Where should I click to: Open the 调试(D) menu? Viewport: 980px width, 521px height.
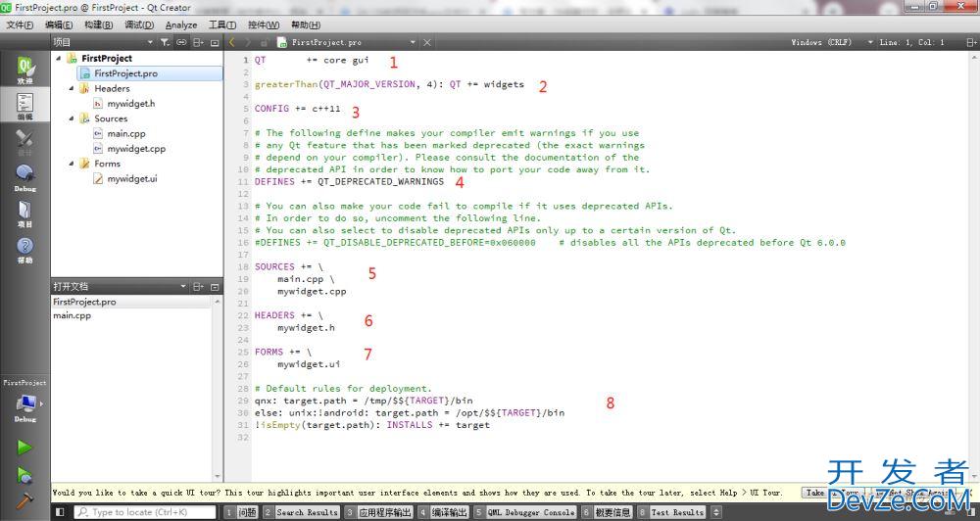click(139, 25)
